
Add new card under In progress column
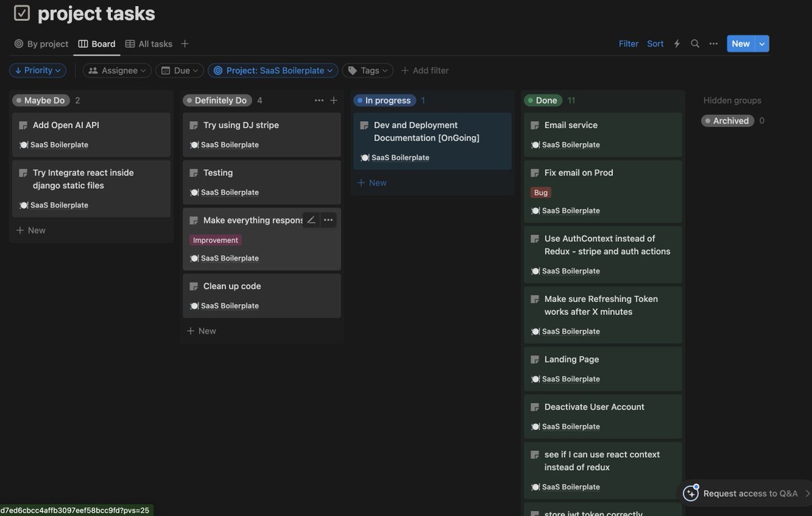[x=372, y=183]
